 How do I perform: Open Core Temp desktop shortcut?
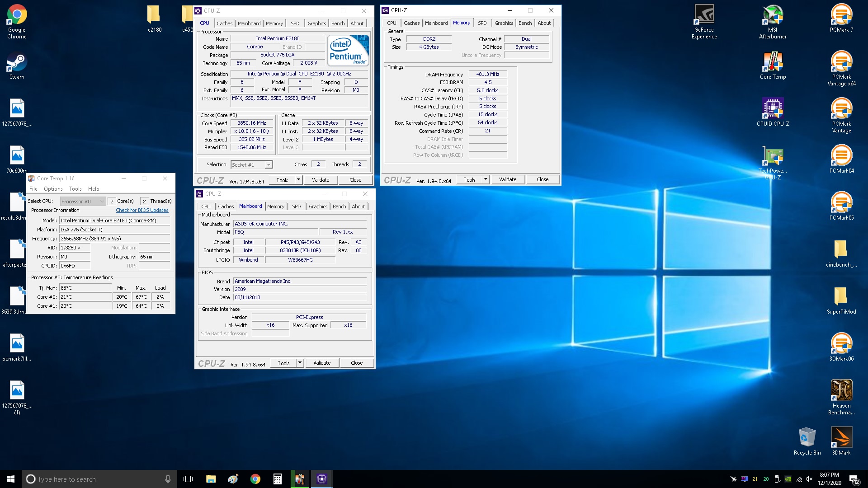coord(773,66)
